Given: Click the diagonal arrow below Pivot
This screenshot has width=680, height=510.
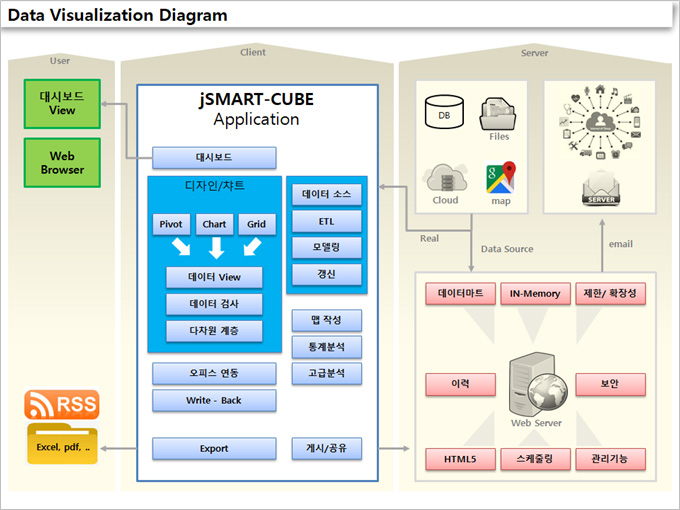Looking at the screenshot, I should (x=181, y=246).
